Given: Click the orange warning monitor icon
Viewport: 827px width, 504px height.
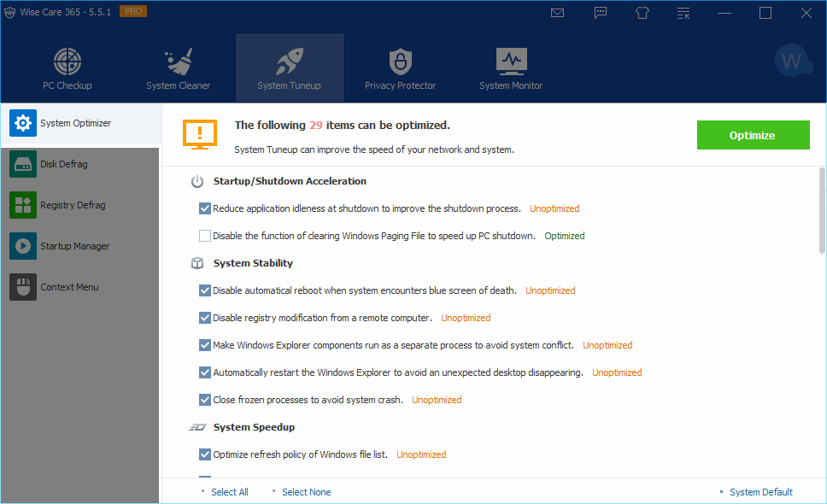Looking at the screenshot, I should pyautogui.click(x=200, y=134).
